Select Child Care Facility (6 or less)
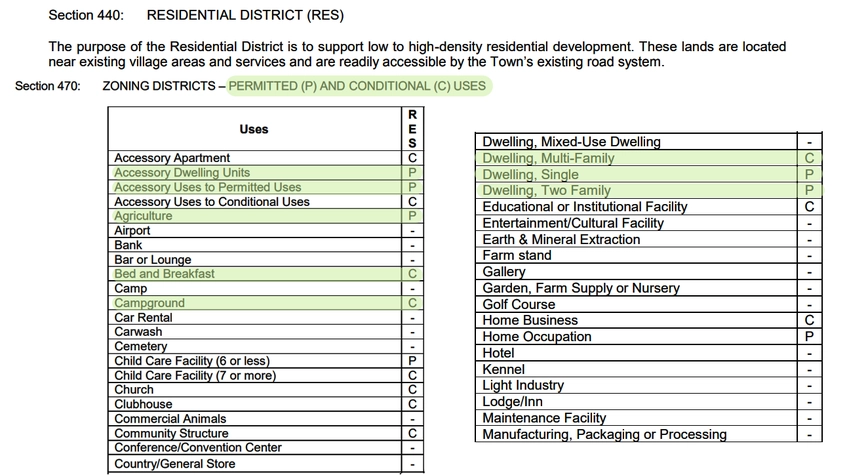Image resolution: width=849 pixels, height=475 pixels. (x=192, y=361)
